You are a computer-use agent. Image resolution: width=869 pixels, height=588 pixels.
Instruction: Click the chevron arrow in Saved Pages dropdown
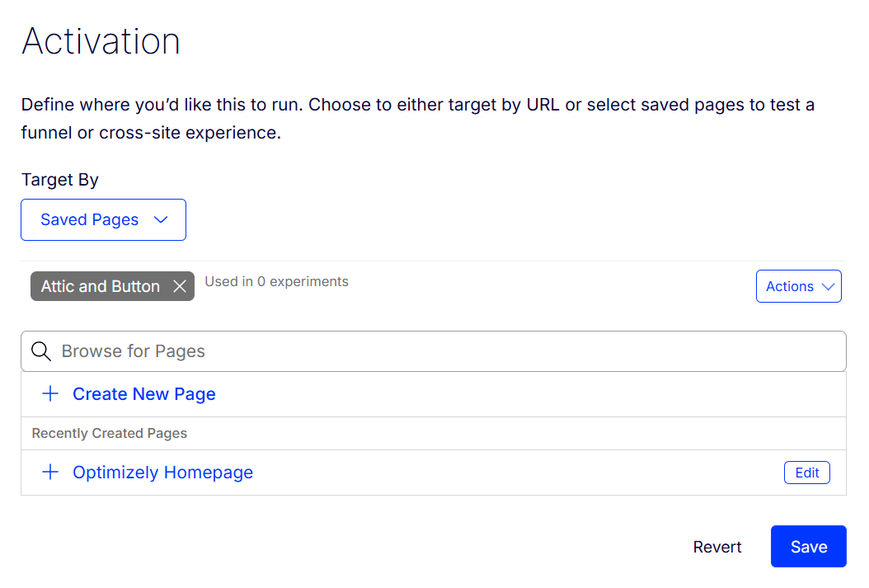click(162, 219)
